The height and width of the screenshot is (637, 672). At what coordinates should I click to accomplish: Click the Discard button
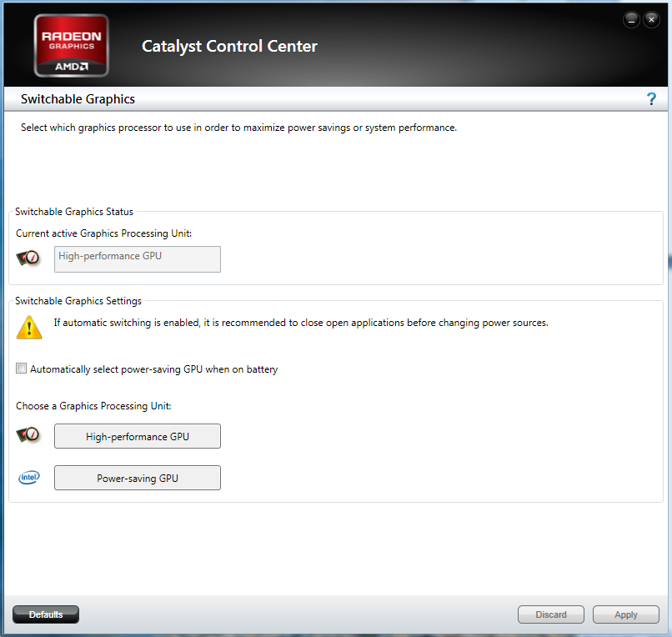[x=551, y=614]
